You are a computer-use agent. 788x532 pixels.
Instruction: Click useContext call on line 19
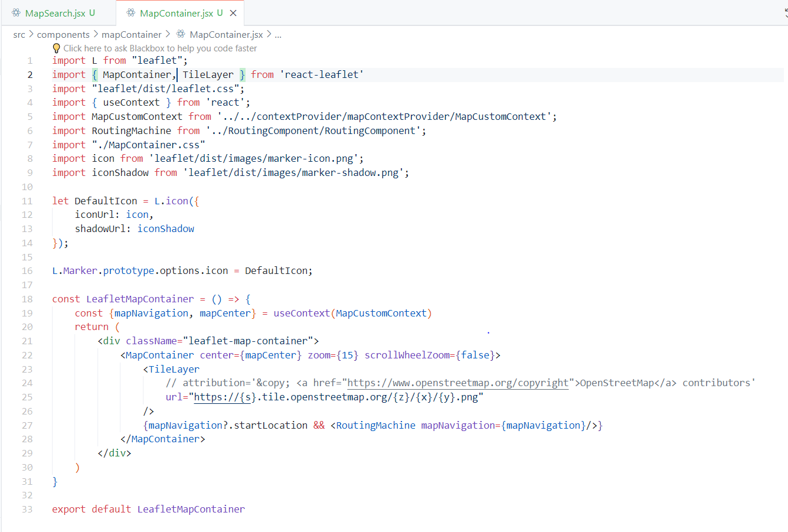301,314
